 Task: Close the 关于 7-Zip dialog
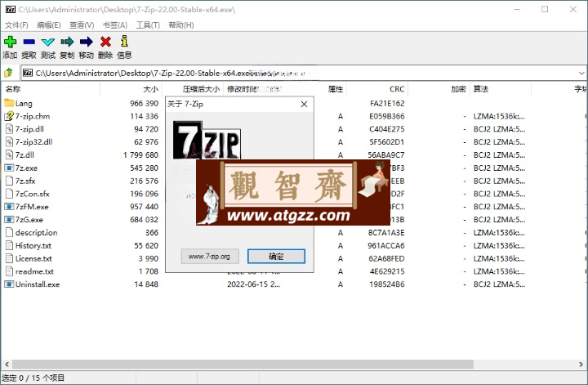tap(304, 104)
